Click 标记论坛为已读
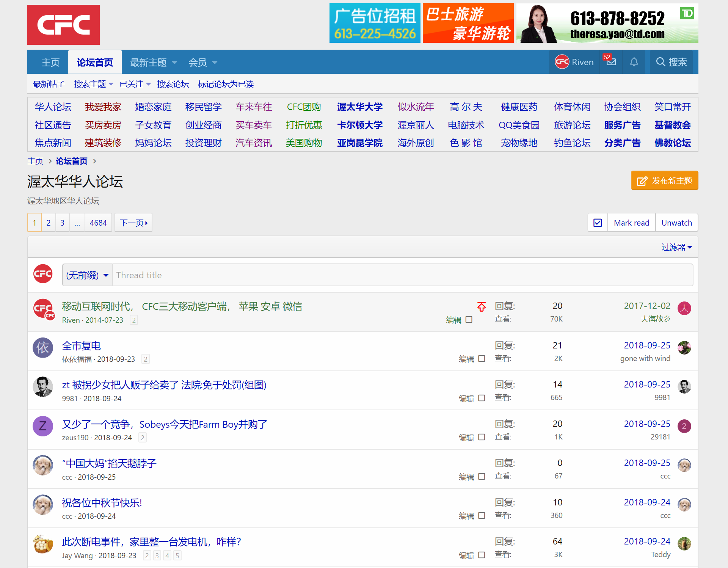728x568 pixels. pos(226,84)
